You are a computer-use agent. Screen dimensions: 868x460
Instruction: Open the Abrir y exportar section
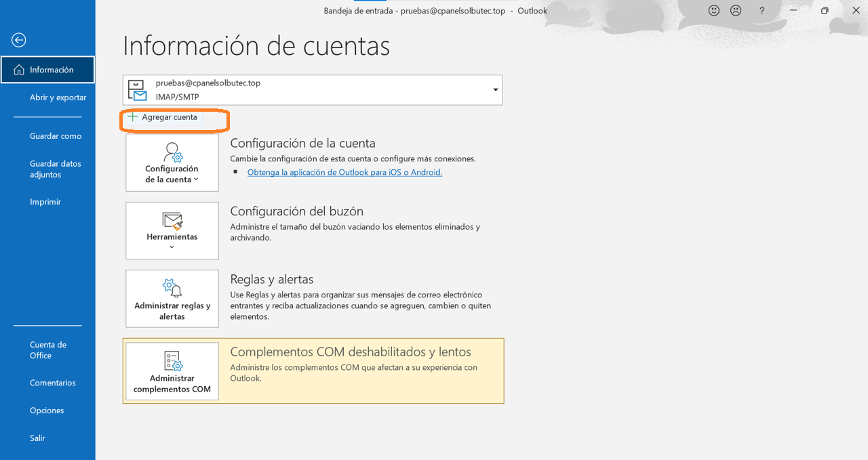[58, 98]
